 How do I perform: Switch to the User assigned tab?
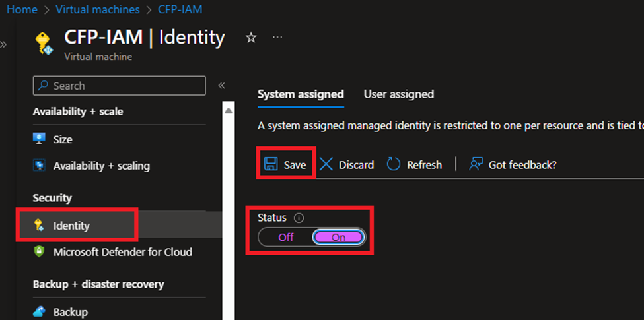pyautogui.click(x=398, y=94)
